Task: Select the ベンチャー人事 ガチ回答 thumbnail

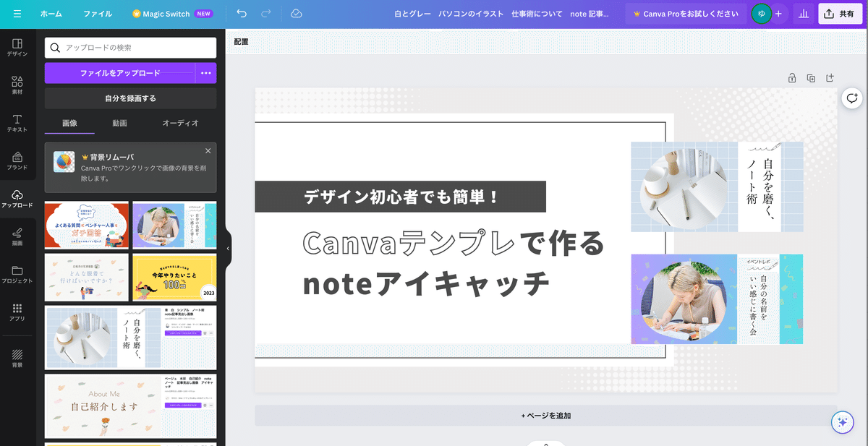Action: pyautogui.click(x=87, y=225)
